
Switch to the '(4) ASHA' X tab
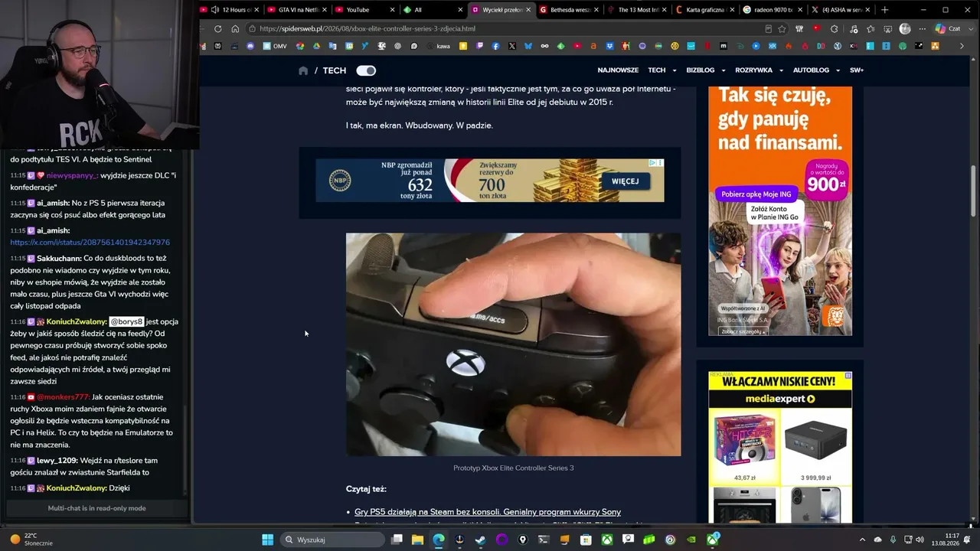point(839,10)
